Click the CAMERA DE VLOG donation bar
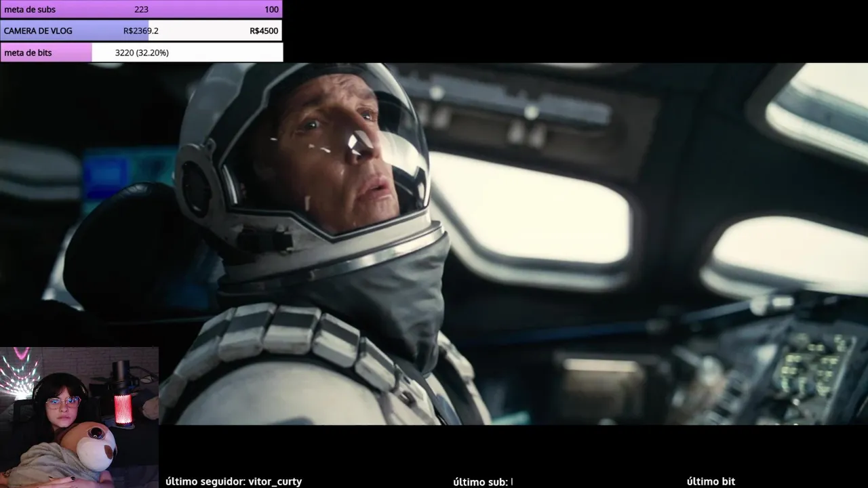The width and height of the screenshot is (868, 488). point(141,30)
